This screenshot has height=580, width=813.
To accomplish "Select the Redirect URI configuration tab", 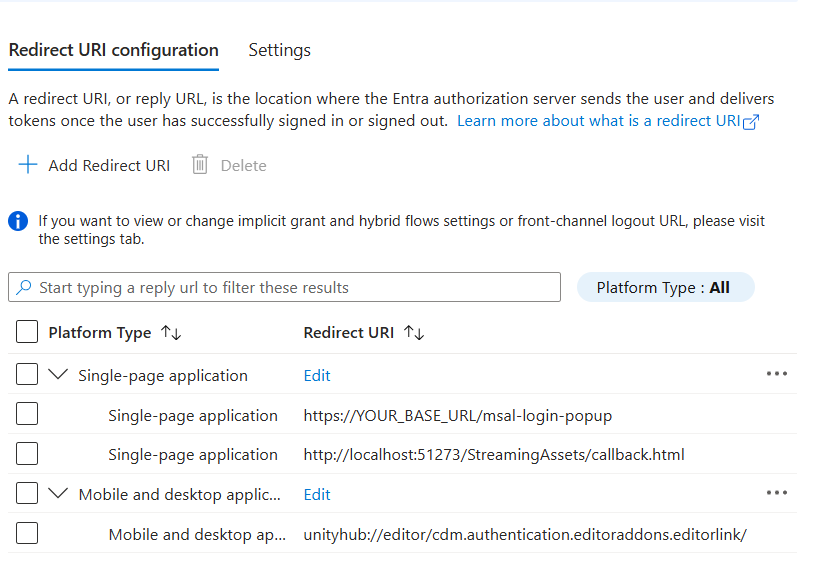I will click(x=113, y=50).
